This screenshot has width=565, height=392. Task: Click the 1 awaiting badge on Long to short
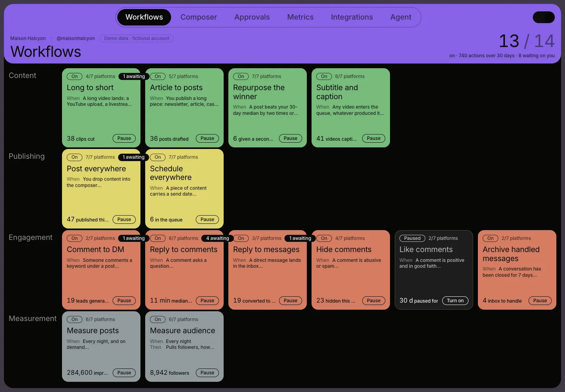tap(134, 76)
